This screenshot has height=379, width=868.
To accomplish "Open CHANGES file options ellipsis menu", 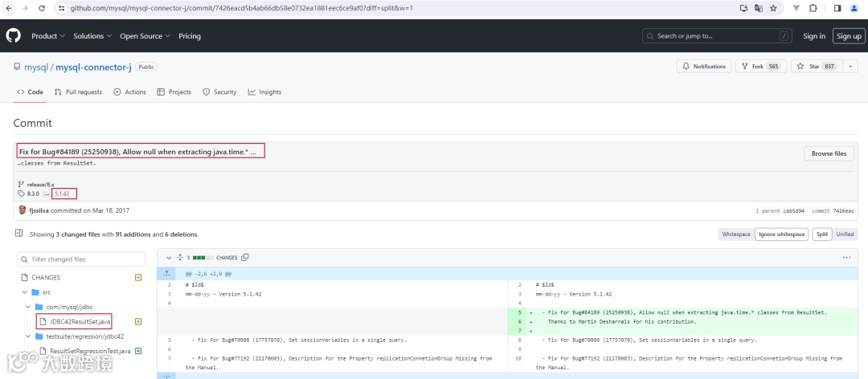I will click(846, 257).
